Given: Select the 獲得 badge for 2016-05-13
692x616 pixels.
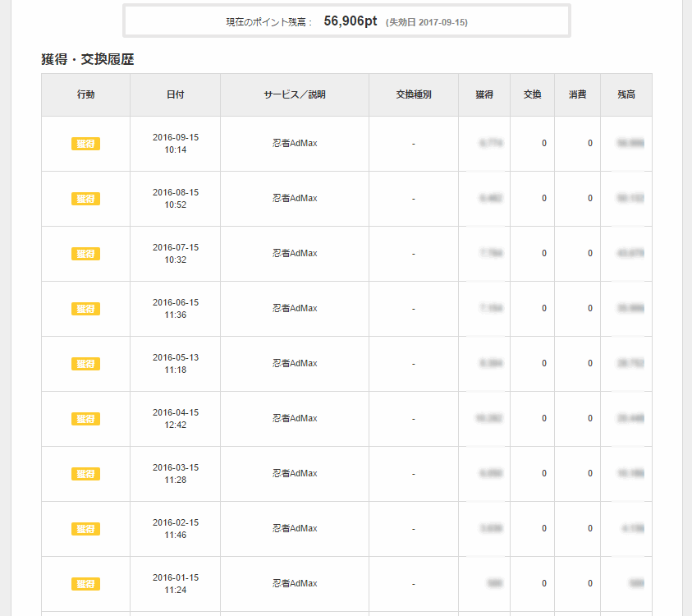Looking at the screenshot, I should tap(85, 364).
